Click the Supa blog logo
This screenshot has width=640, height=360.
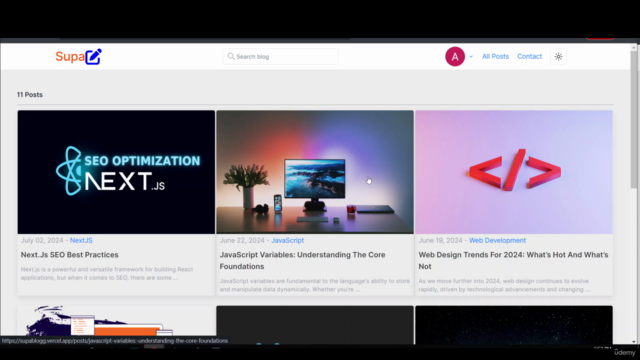78,57
